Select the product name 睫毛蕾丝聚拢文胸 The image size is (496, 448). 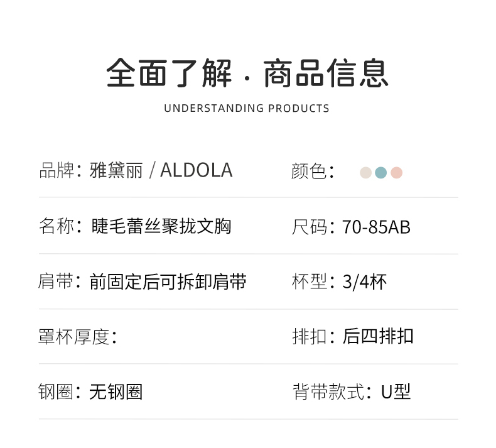pos(160,226)
